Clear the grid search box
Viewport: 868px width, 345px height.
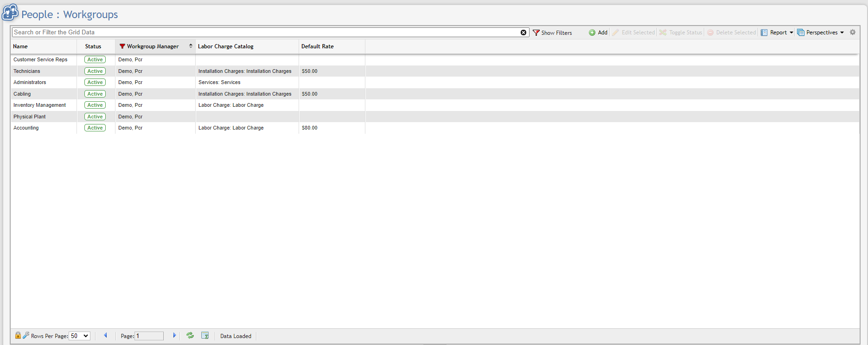click(x=523, y=33)
